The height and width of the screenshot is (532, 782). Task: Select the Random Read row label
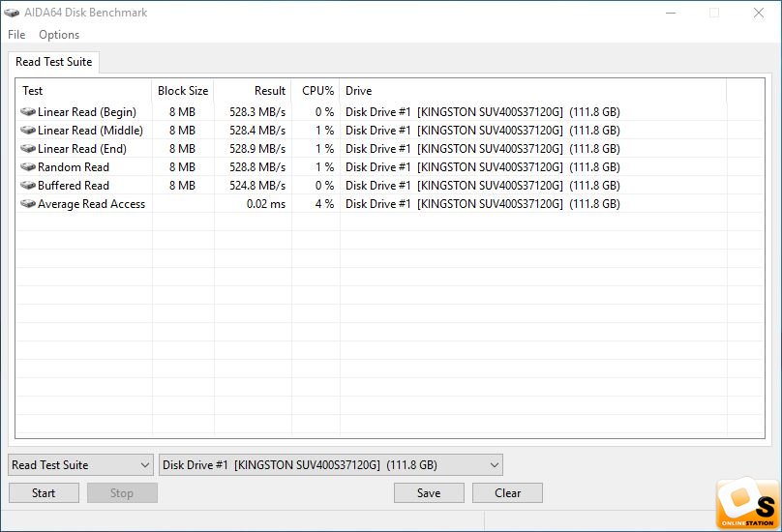pyautogui.click(x=74, y=167)
